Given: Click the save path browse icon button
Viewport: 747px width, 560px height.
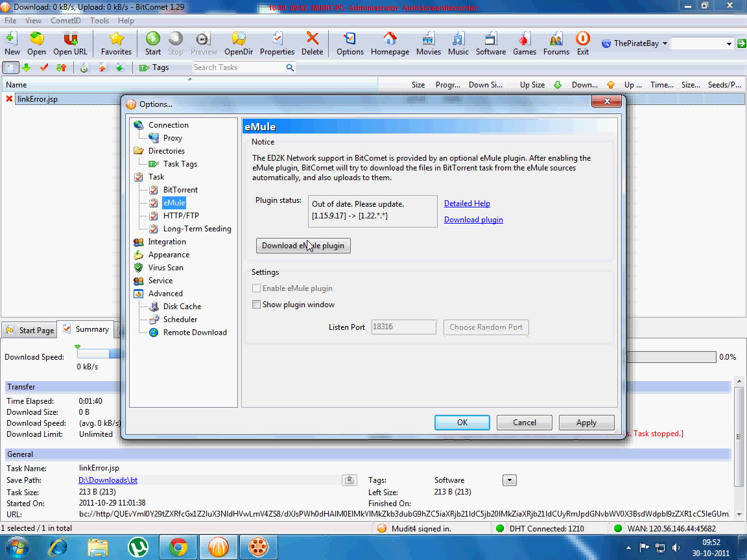Looking at the screenshot, I should 350,480.
